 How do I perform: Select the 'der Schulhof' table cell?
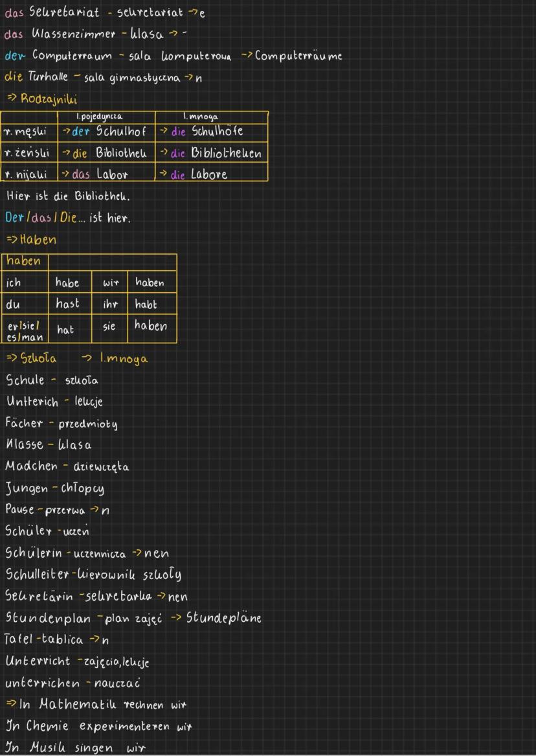coord(106,132)
